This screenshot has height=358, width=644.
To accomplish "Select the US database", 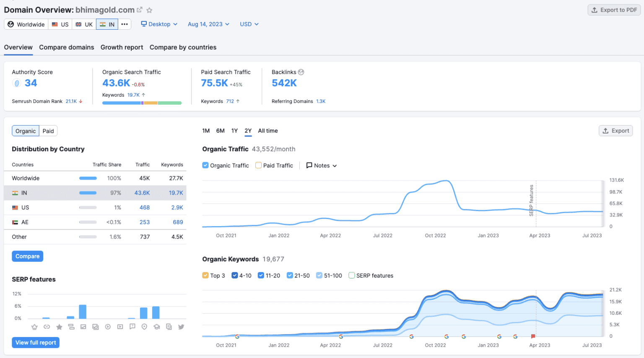I will coord(60,24).
